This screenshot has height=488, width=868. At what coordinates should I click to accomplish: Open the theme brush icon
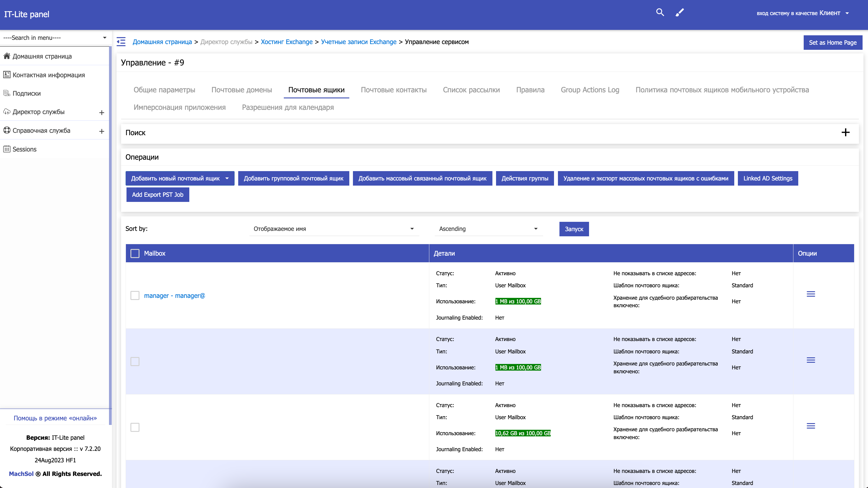click(680, 13)
